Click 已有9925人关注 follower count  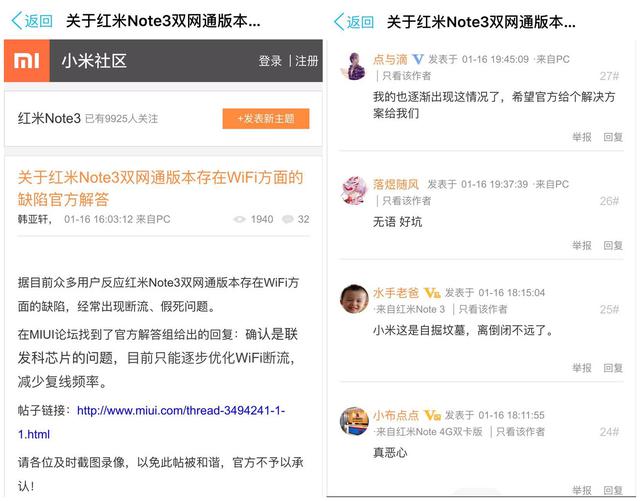[121, 119]
